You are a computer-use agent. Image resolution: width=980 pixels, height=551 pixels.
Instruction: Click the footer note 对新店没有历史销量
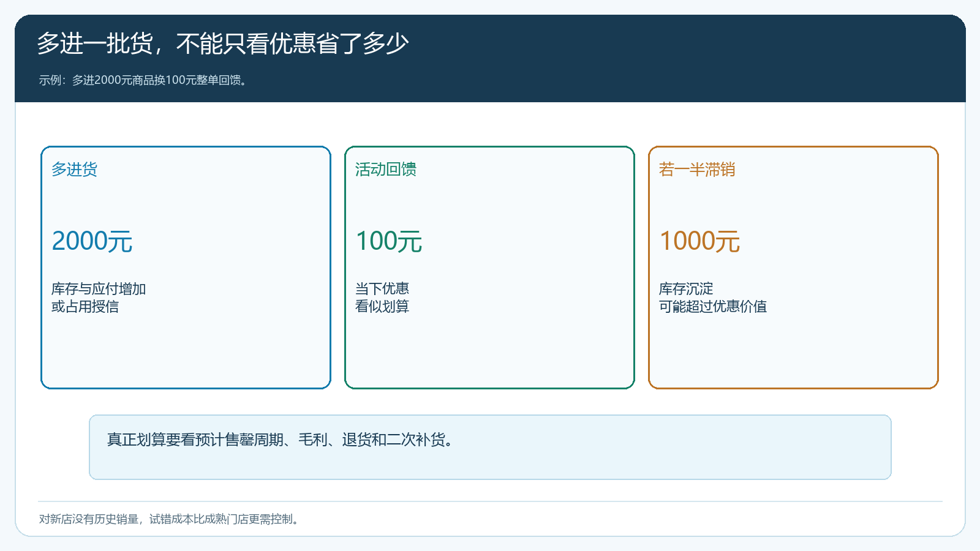coord(170,519)
